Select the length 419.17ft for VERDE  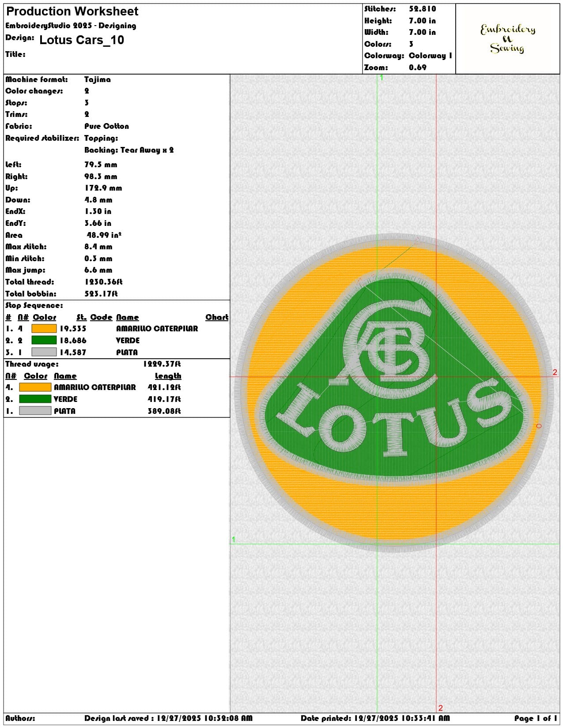164,399
